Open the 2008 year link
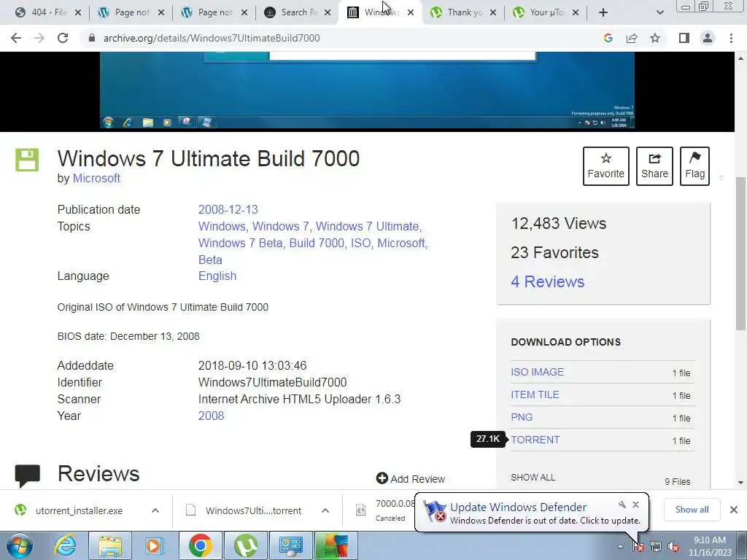The width and height of the screenshot is (747, 560). coord(211,416)
